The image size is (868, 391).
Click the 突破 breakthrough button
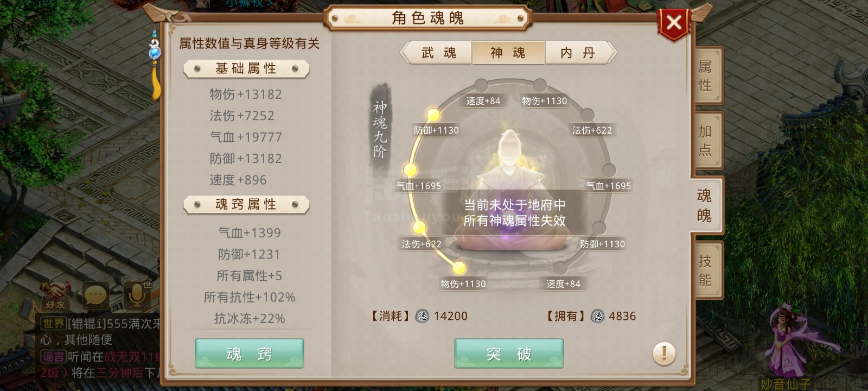[509, 354]
